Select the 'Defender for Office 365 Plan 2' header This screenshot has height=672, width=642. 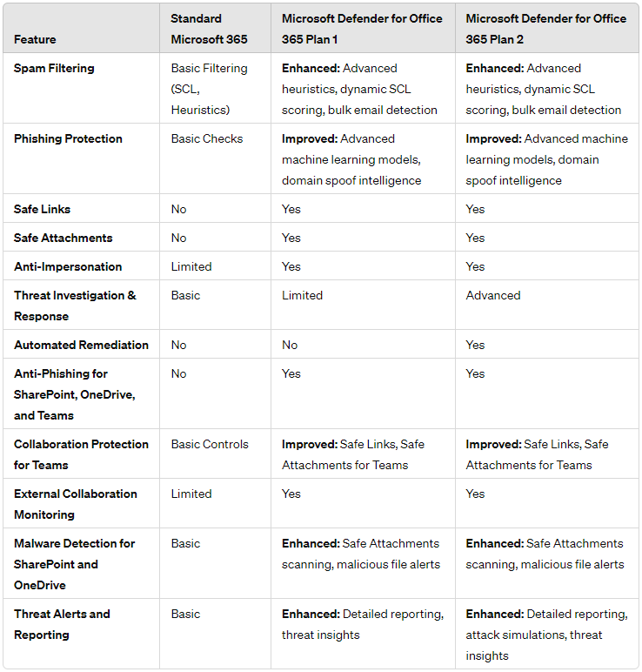tap(545, 29)
